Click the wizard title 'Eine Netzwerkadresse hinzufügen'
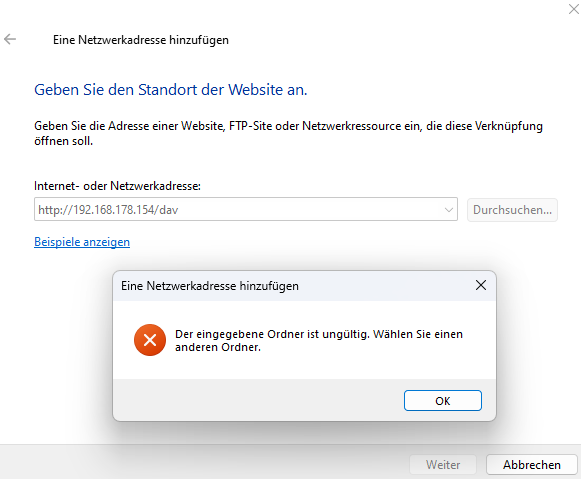This screenshot has width=581, height=479. point(141,40)
